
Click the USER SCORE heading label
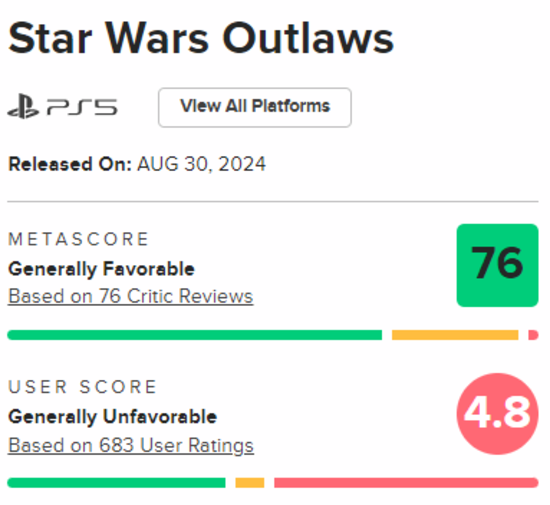[82, 387]
